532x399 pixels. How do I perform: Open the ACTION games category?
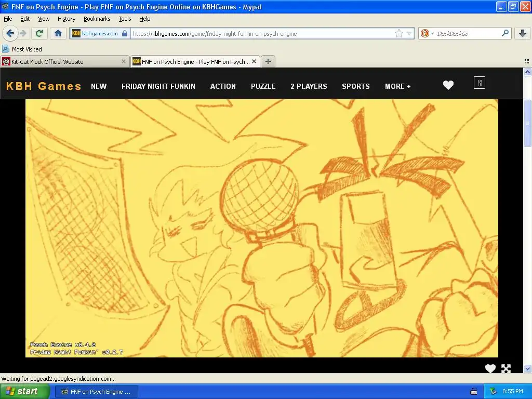coord(223,86)
